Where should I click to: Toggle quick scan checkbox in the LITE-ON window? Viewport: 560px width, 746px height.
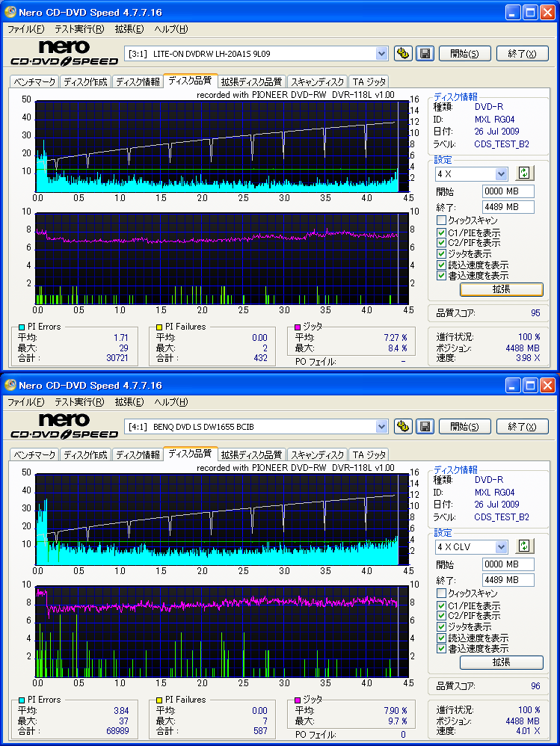(x=441, y=221)
